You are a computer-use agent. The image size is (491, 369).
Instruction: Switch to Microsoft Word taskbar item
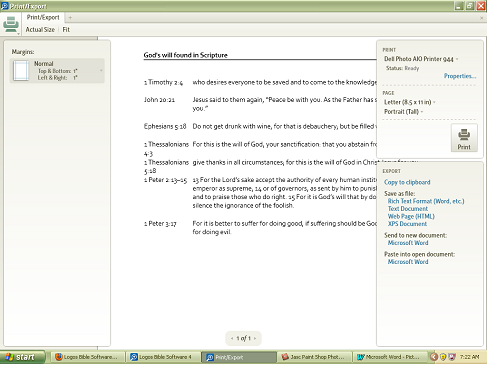pyautogui.click(x=389, y=357)
